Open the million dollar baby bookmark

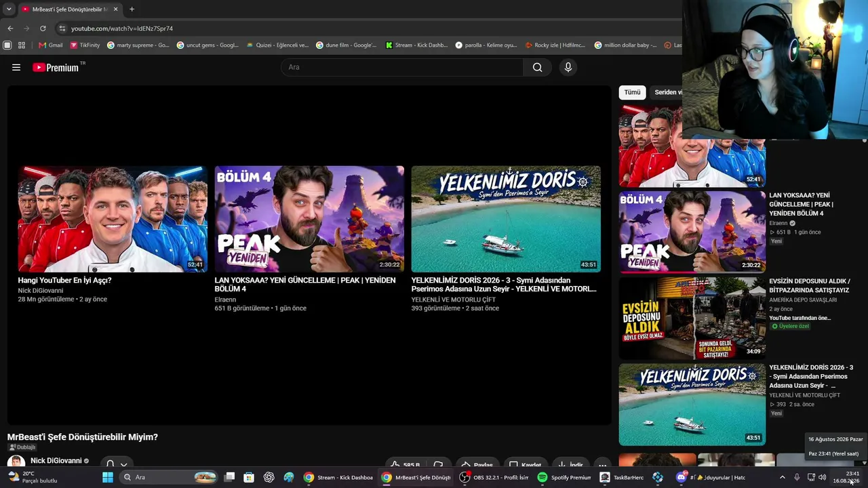click(x=625, y=45)
